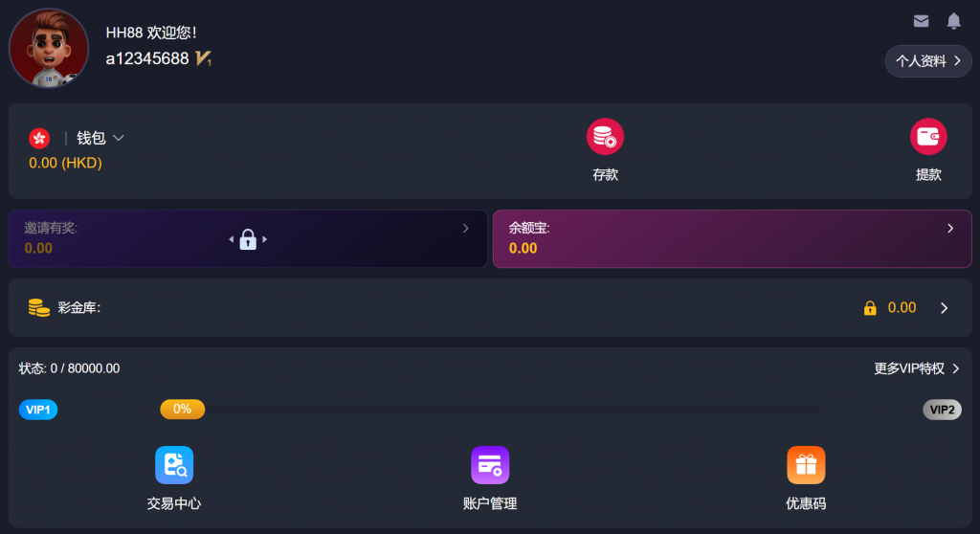980x534 pixels.
Task: Open the notification bell
Action: [x=953, y=21]
